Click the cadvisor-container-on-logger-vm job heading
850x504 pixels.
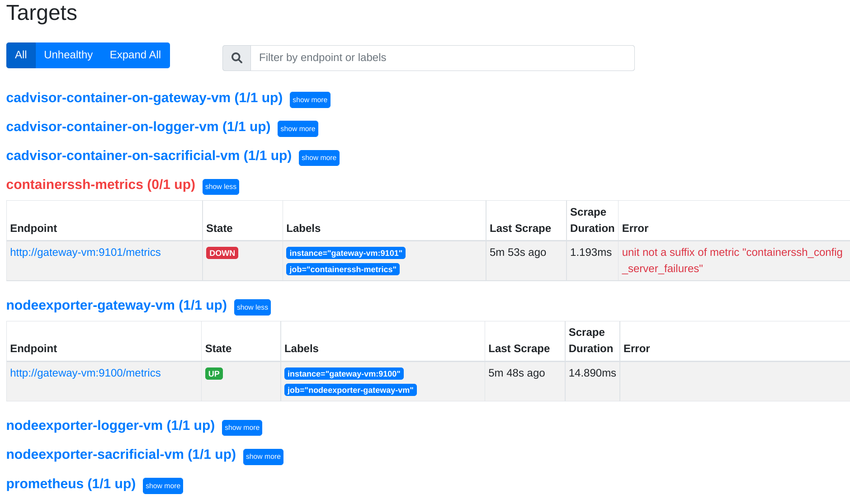pyautogui.click(x=138, y=127)
